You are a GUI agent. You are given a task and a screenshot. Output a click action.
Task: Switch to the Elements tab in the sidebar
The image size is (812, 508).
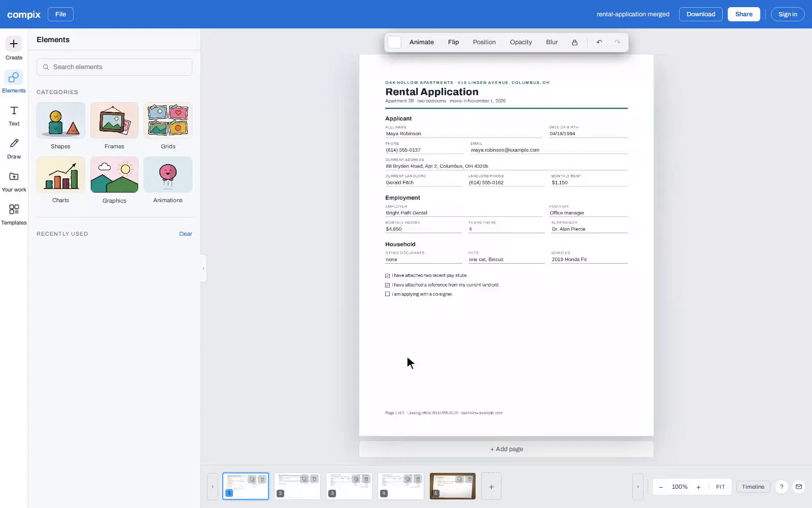(14, 81)
